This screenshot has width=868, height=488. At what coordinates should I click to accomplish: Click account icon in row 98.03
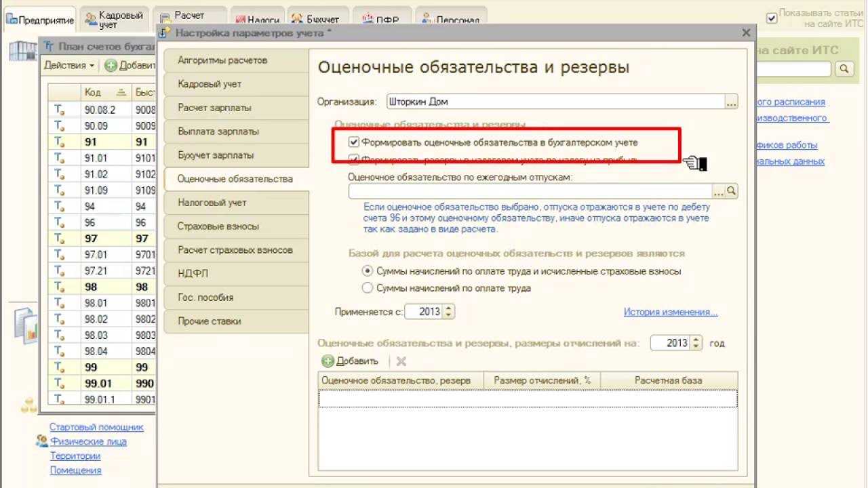click(59, 335)
